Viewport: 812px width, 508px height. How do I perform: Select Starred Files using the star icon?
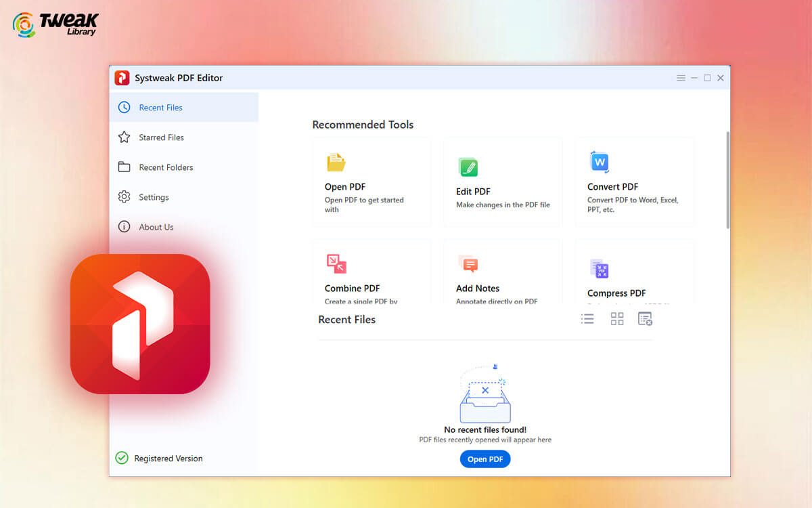(x=125, y=137)
